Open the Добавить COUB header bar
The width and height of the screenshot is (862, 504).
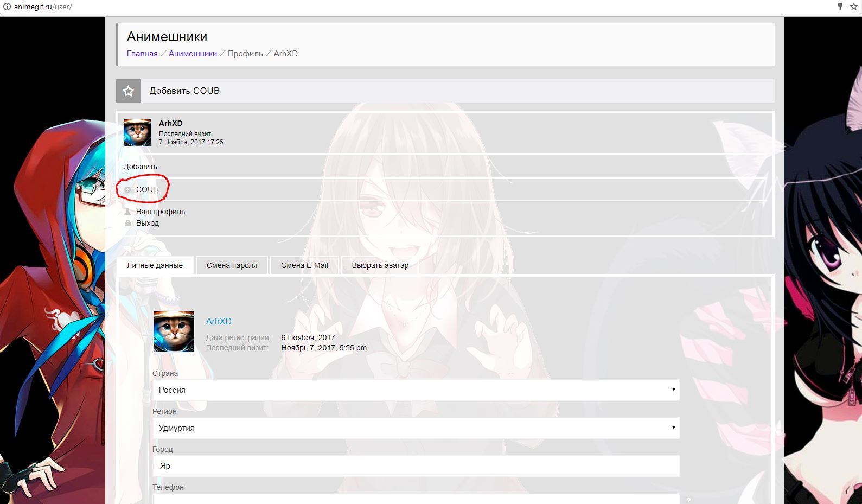tap(445, 91)
